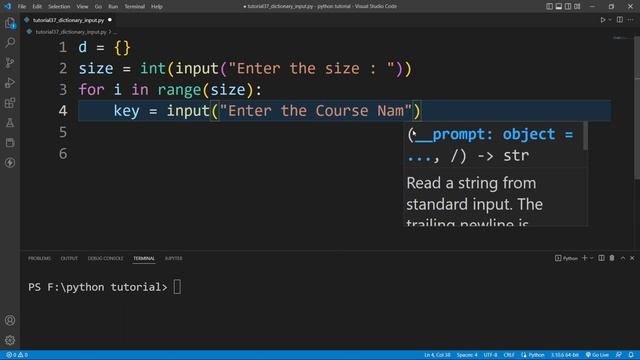Select Python interpreter 3.10.6 64-bit
The width and height of the screenshot is (640, 360).
pos(565,355)
